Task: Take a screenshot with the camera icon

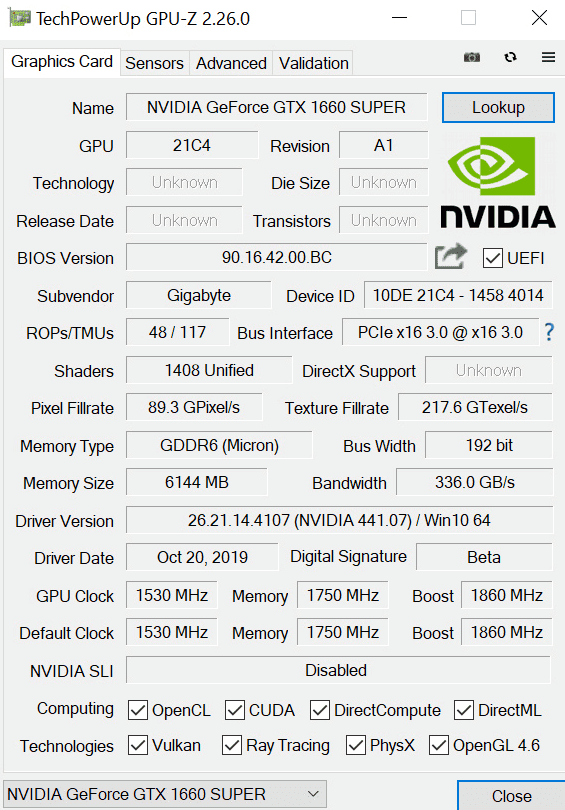Action: coord(472,57)
